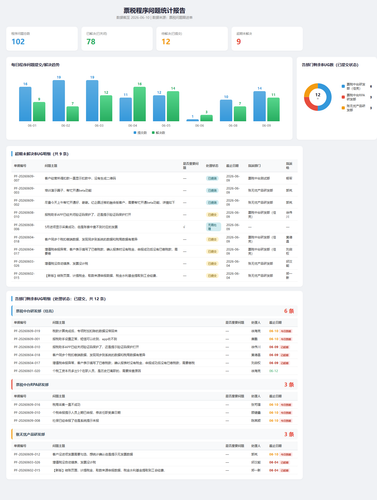Click the red overdue count 9 card
Image resolution: width=377 pixels, height=500 pixels.
[267, 39]
